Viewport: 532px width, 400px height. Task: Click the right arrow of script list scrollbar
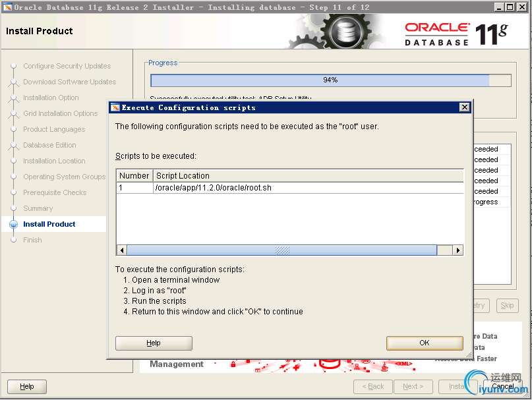[458, 250]
